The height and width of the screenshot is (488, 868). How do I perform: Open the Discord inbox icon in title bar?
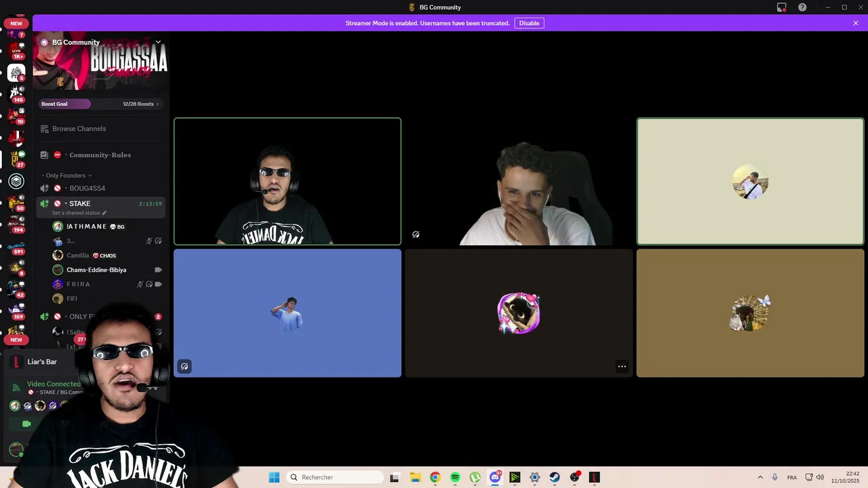point(782,7)
